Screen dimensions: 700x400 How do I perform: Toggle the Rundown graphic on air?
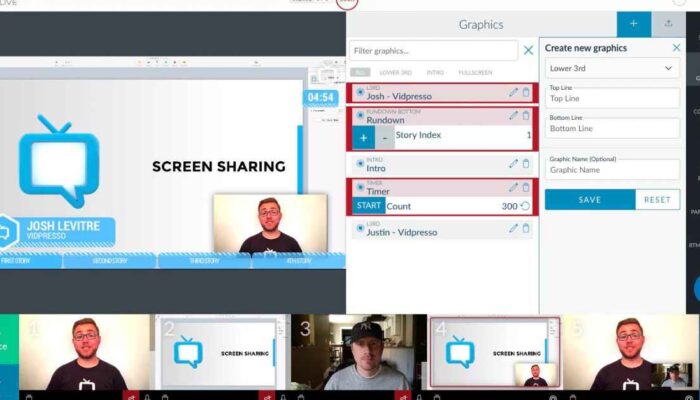coord(360,116)
